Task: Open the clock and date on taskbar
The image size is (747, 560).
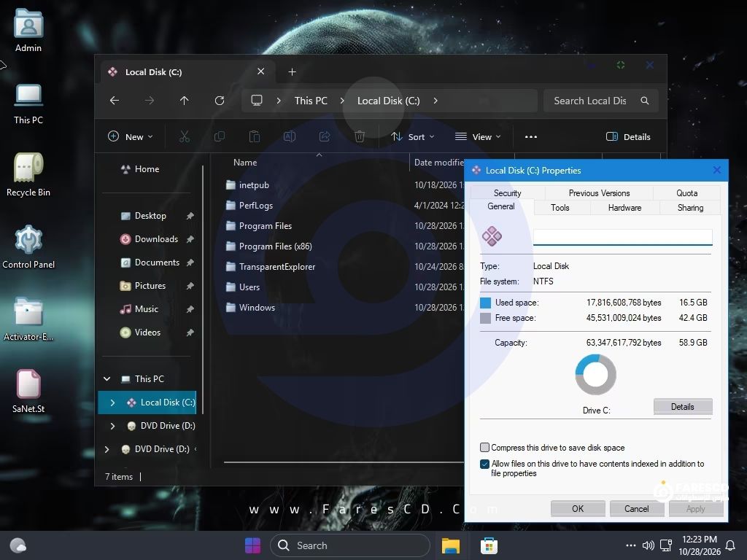Action: 700,545
